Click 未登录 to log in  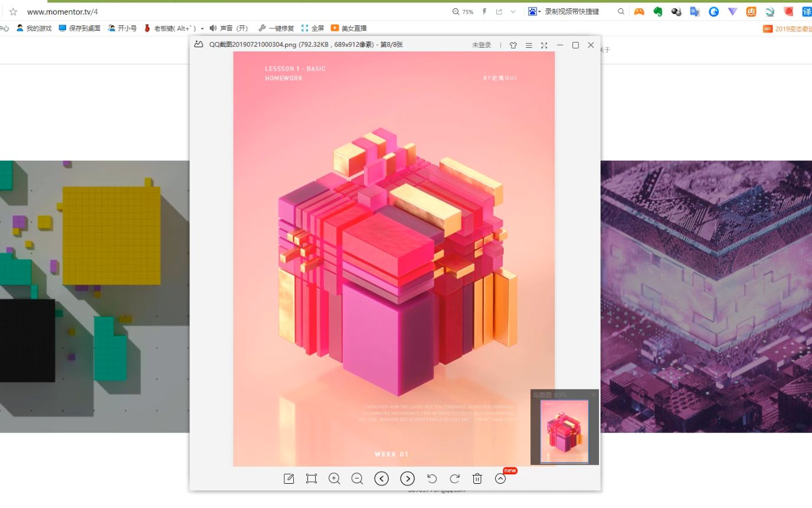[x=482, y=45]
